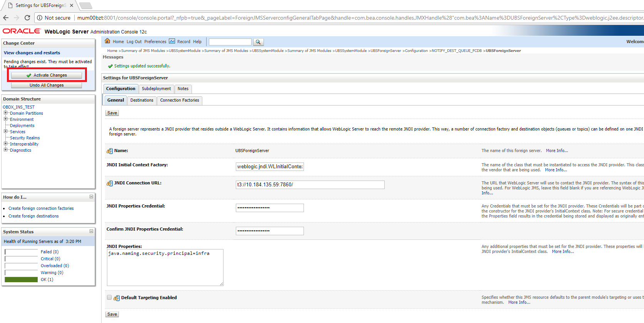644x323 pixels.
Task: Open Preferences in toolbar
Action: click(x=155, y=42)
